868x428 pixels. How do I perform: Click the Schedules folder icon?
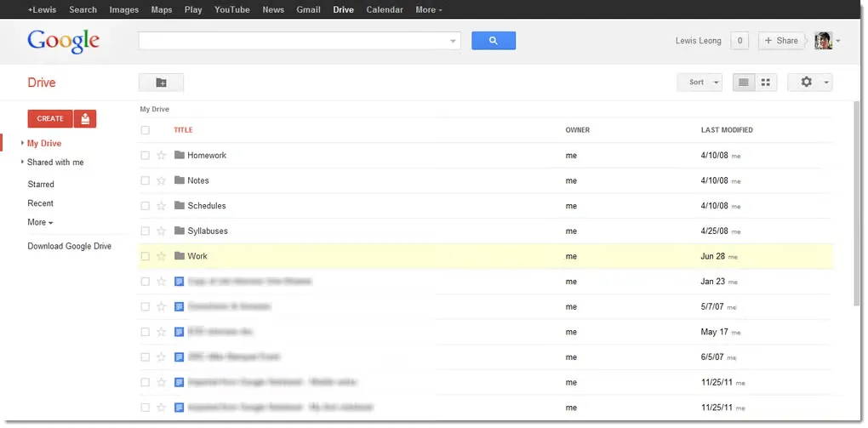coord(179,205)
